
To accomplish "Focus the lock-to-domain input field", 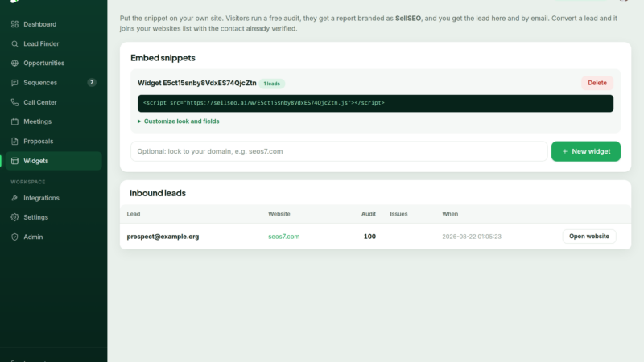I will [x=339, y=151].
